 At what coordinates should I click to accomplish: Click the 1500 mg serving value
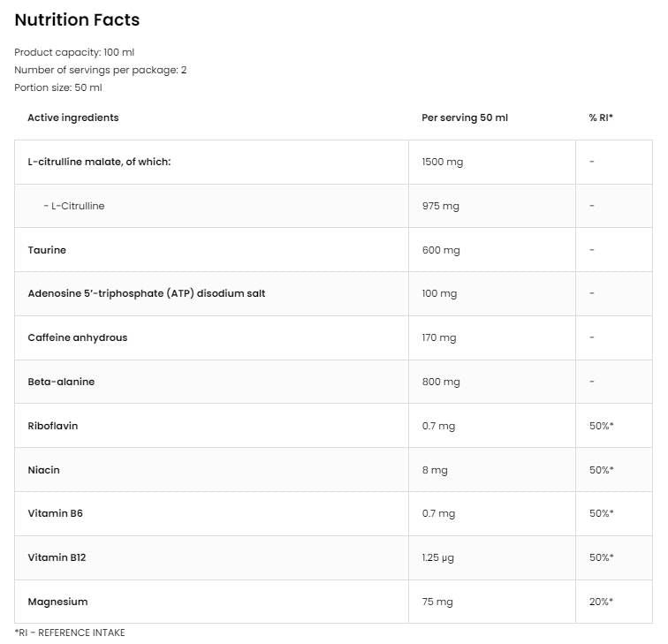pyautogui.click(x=441, y=162)
